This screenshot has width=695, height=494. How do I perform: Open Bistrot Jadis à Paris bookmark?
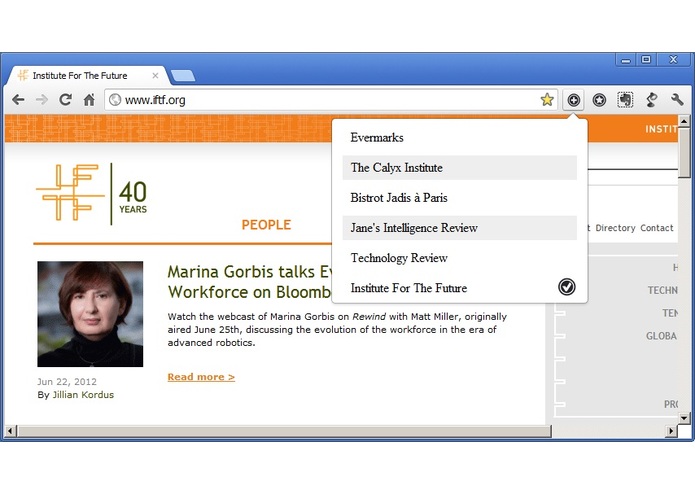pos(460,198)
